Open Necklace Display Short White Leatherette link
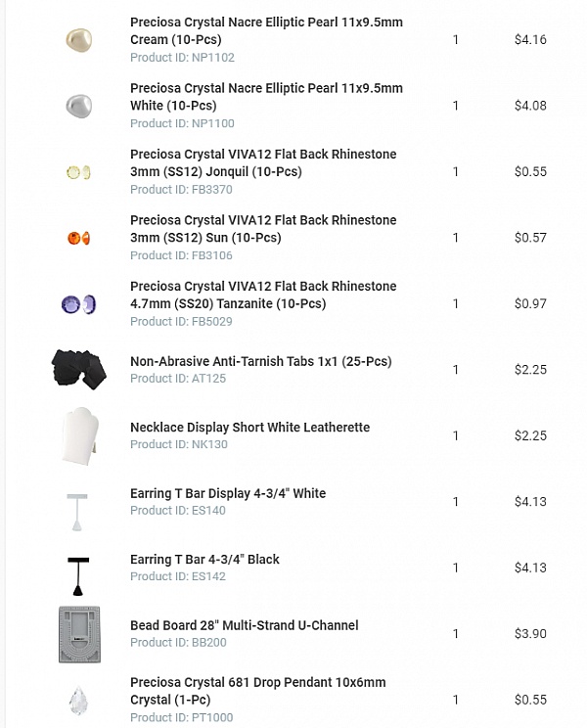The image size is (587, 728). point(250,428)
